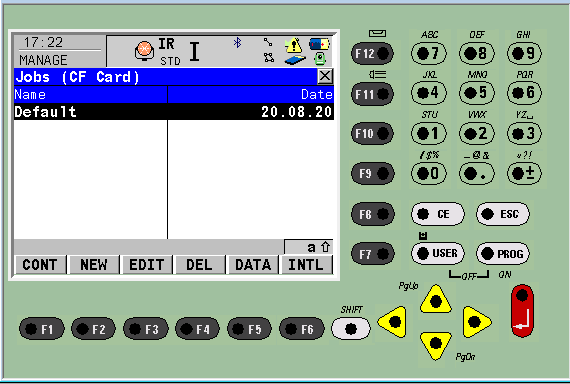Click the F5 function key
The width and height of the screenshot is (570, 384).
tap(249, 329)
